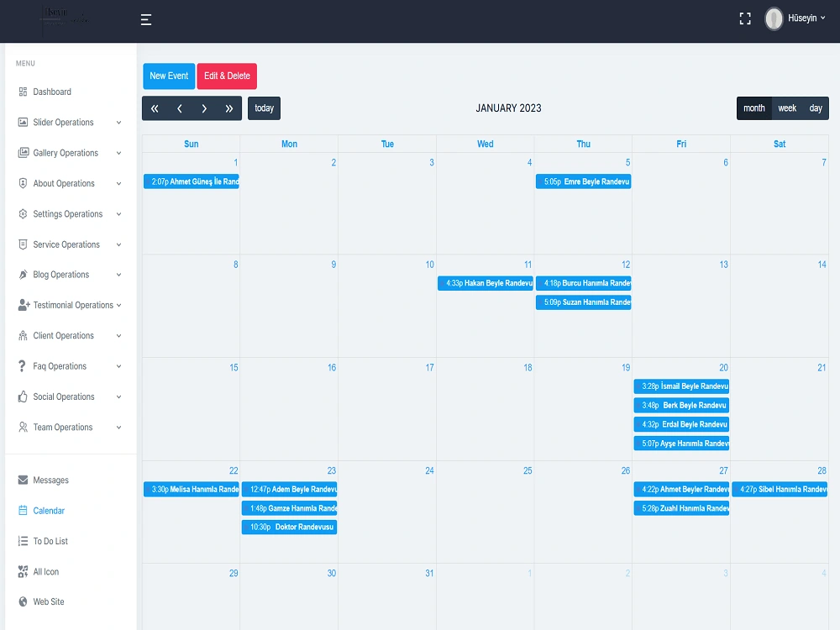
Task: Click the Service Operations icon
Action: tap(23, 244)
